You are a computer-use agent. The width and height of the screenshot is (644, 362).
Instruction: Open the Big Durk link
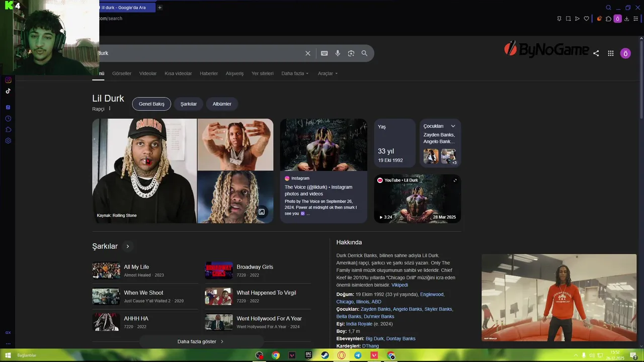pos(374,339)
